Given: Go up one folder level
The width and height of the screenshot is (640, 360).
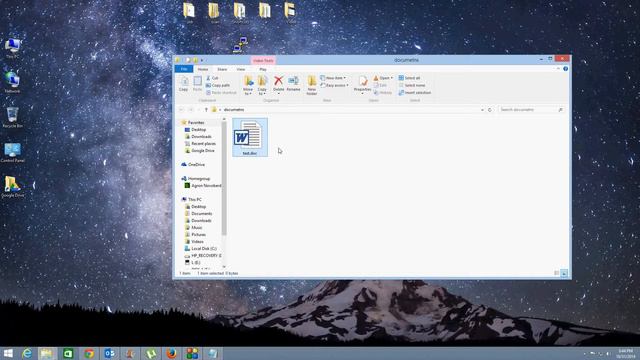Looking at the screenshot, I should click(206, 109).
